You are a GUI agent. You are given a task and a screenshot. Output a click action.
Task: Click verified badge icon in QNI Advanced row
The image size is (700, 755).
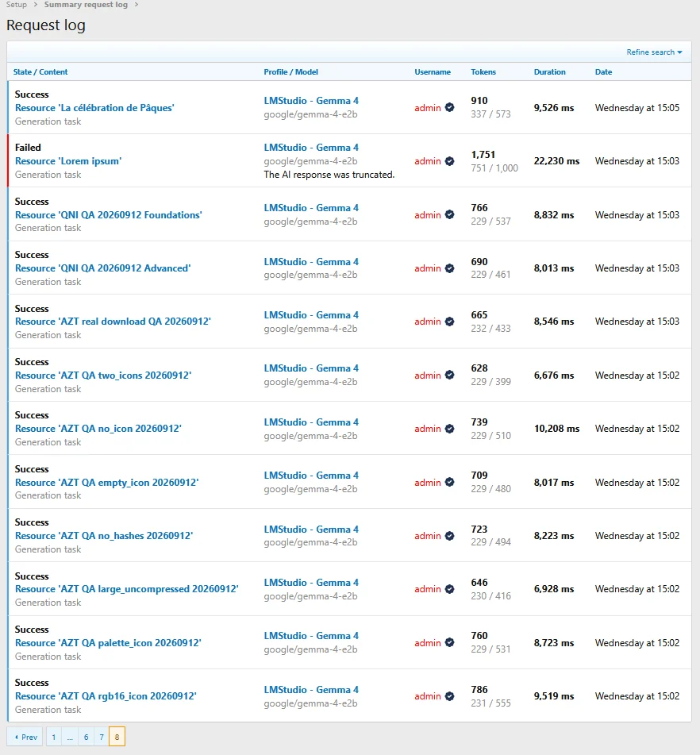pyautogui.click(x=449, y=268)
